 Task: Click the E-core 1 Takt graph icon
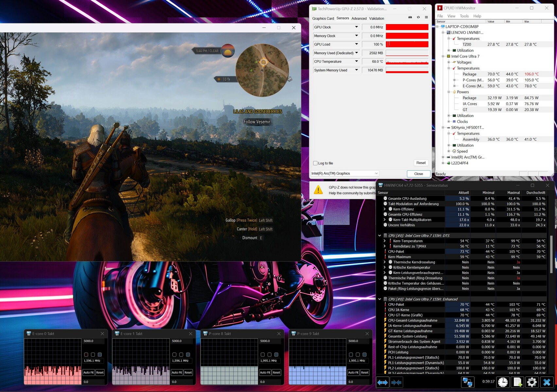coord(117,334)
